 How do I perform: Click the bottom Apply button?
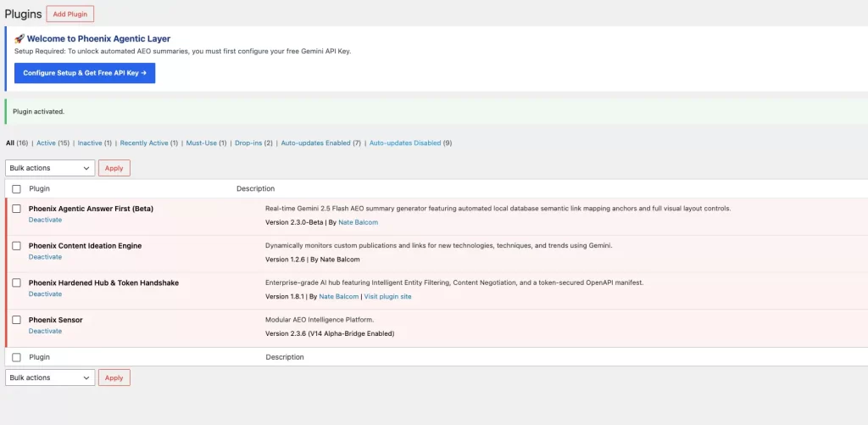(x=114, y=377)
